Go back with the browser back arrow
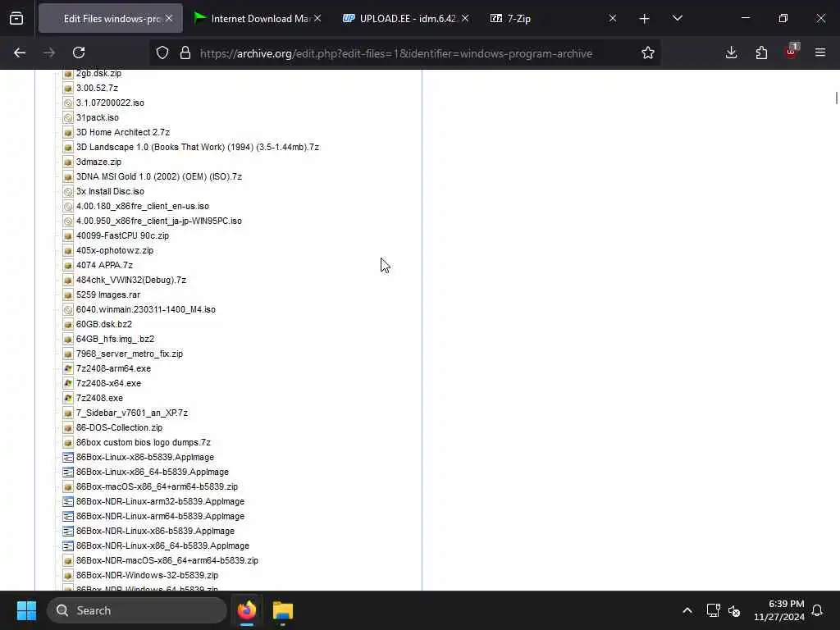The width and height of the screenshot is (840, 630). click(20, 52)
